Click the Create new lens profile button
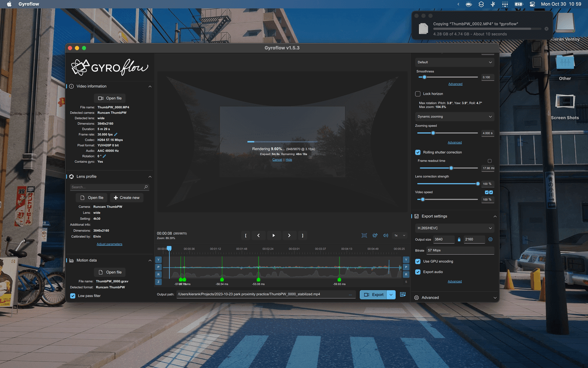 (126, 198)
